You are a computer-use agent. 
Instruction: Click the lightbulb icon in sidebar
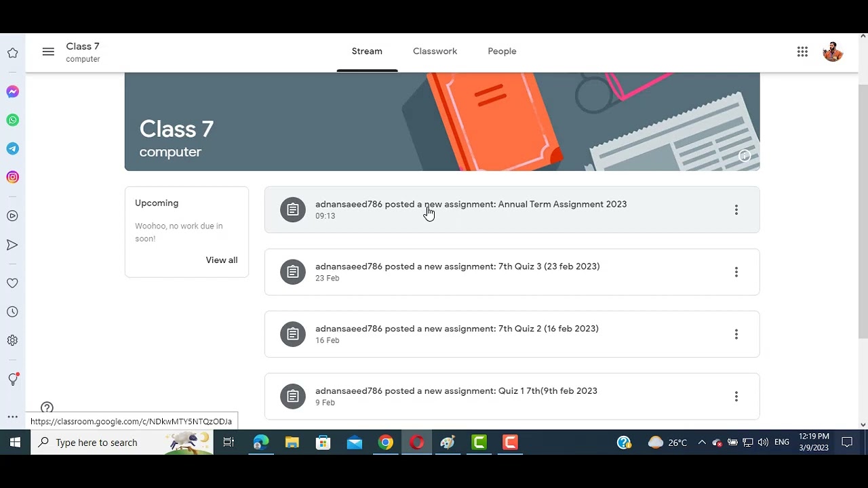(13, 380)
